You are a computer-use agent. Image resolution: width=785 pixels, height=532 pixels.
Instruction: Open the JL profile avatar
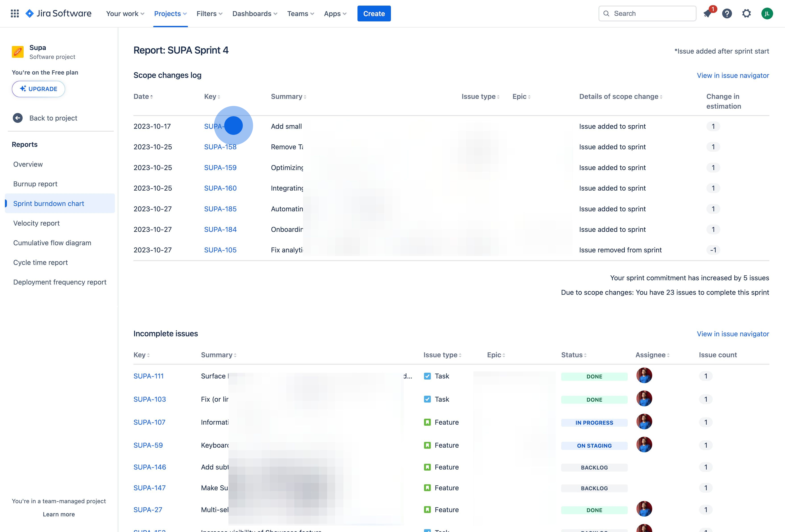point(767,14)
